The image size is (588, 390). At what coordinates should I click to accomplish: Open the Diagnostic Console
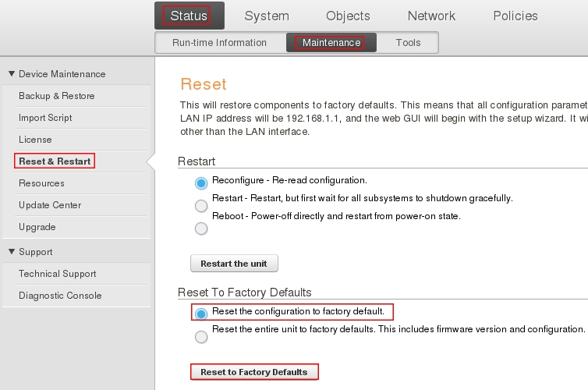(60, 296)
